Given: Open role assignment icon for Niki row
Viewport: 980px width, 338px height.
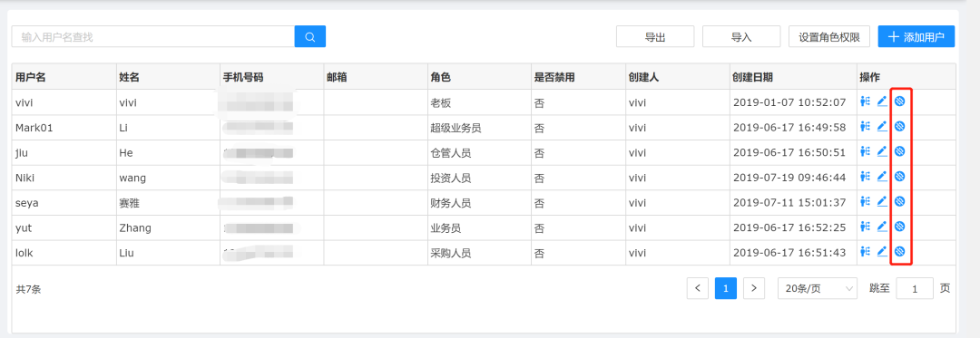Looking at the screenshot, I should [866, 177].
